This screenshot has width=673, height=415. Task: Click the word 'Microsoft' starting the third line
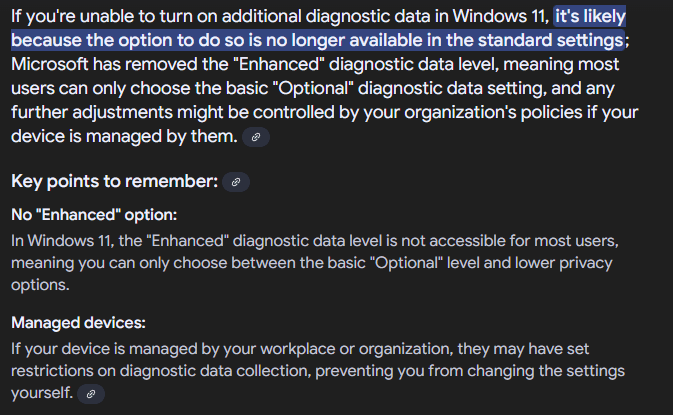pos(50,64)
